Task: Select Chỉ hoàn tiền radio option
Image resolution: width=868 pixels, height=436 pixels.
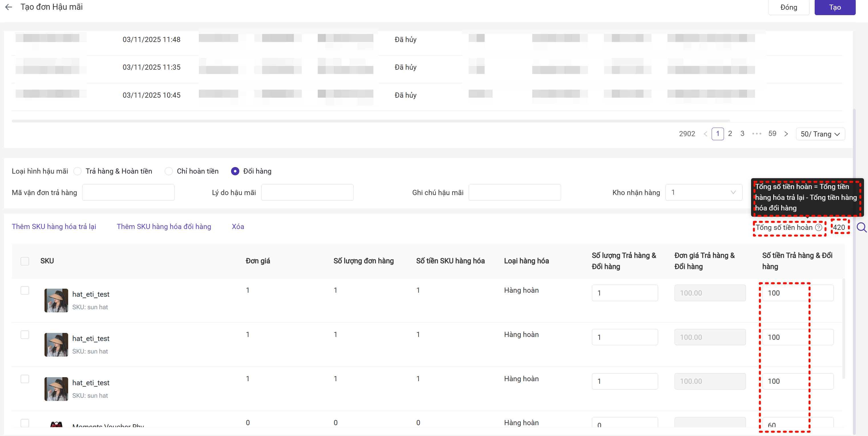Action: tap(169, 171)
